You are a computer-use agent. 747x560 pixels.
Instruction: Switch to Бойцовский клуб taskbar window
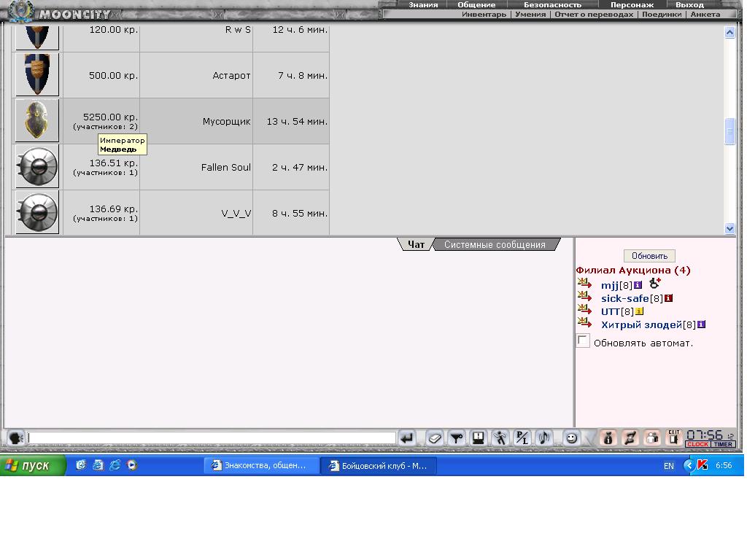tap(379, 465)
